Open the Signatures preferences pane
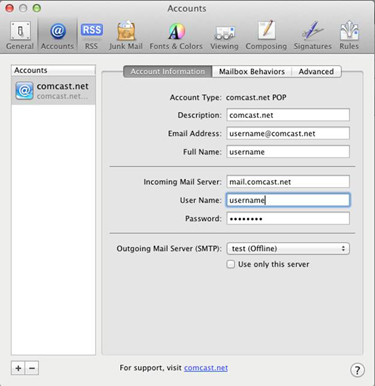The image size is (375, 386). (x=313, y=36)
